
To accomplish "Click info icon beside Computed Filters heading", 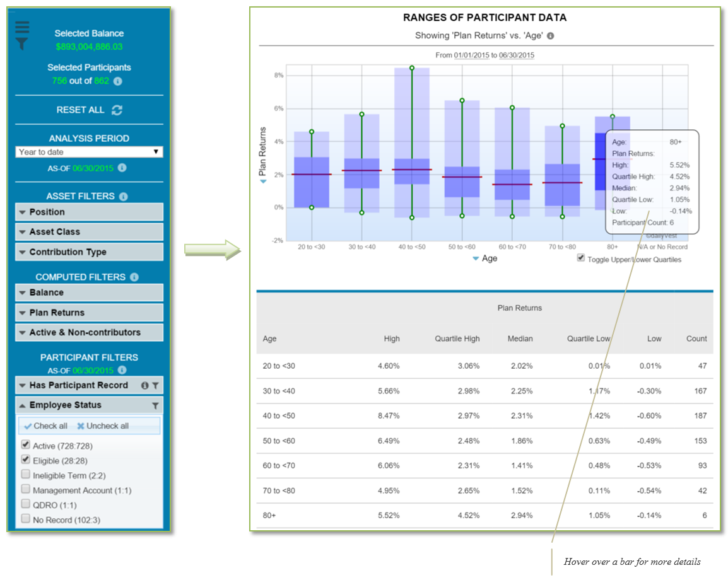I will [x=134, y=277].
